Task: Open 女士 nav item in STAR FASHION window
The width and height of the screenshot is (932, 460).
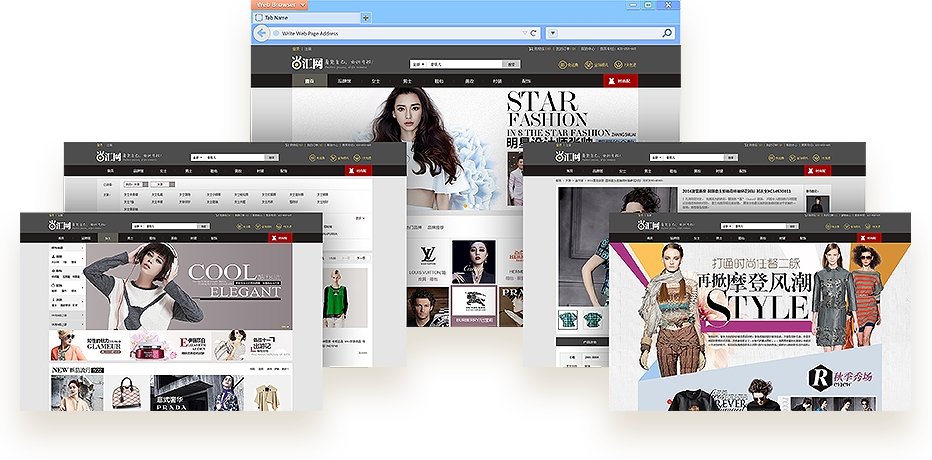Action: [x=376, y=81]
